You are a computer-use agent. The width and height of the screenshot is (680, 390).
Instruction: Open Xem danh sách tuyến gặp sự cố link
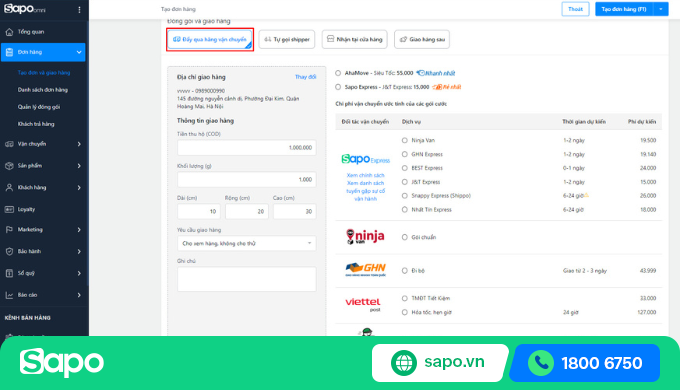click(366, 191)
